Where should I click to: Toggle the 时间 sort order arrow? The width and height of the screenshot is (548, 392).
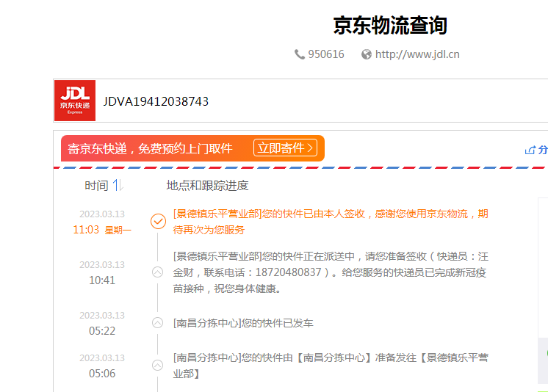118,185
